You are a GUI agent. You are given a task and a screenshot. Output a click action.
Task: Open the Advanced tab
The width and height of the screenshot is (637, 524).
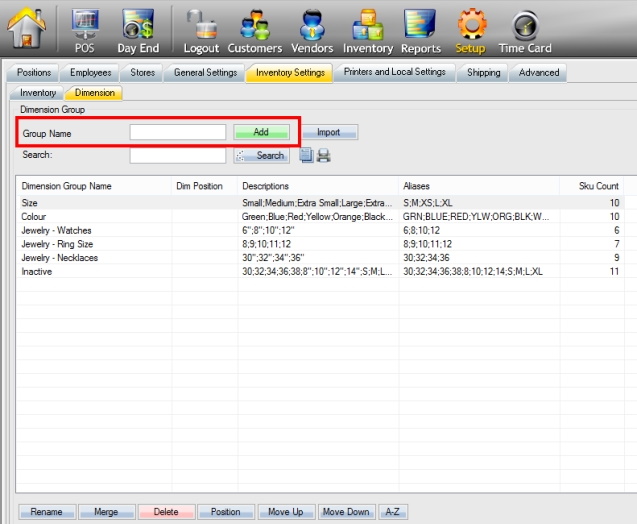539,73
